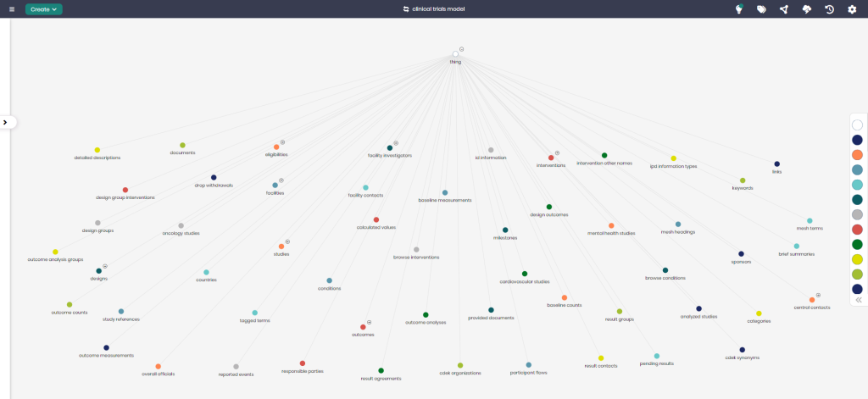This screenshot has height=399, width=868.
Task: Expand the studies node toggle
Action: pyautogui.click(x=287, y=241)
